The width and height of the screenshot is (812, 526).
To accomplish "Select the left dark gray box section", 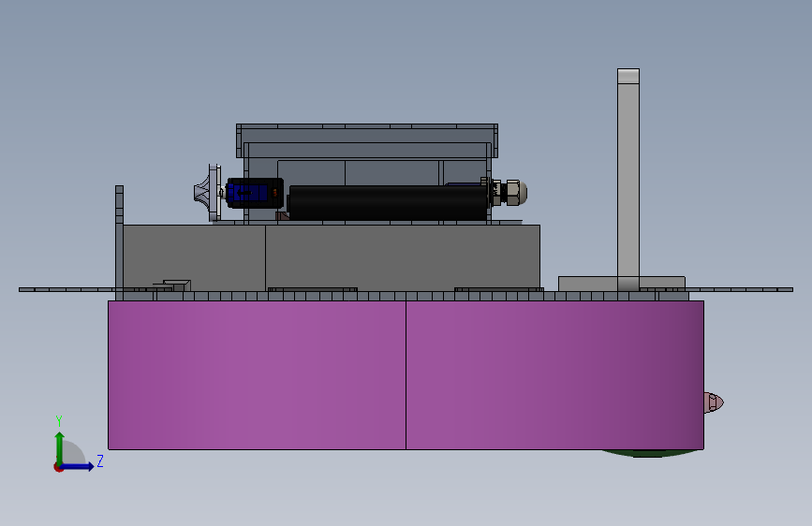I will [x=194, y=257].
